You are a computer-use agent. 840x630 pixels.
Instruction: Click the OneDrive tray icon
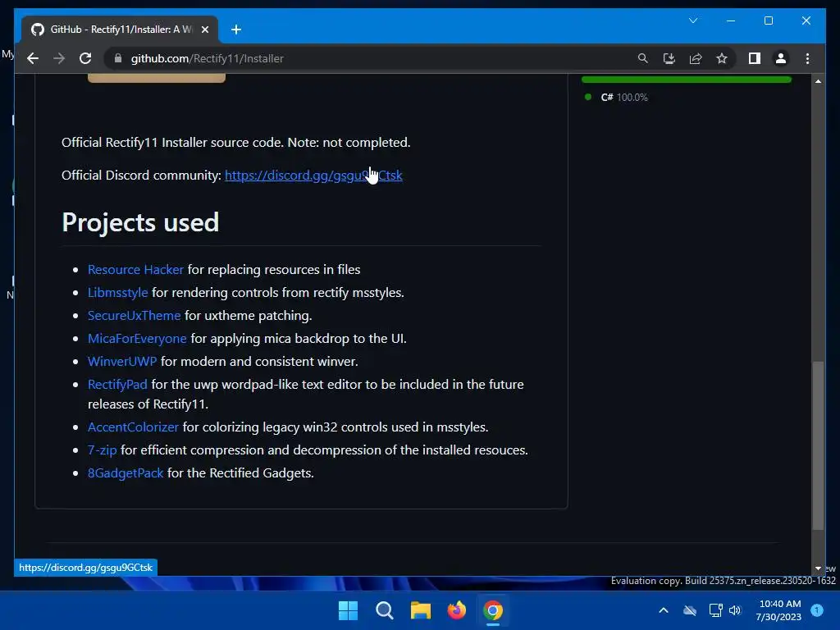[690, 610]
